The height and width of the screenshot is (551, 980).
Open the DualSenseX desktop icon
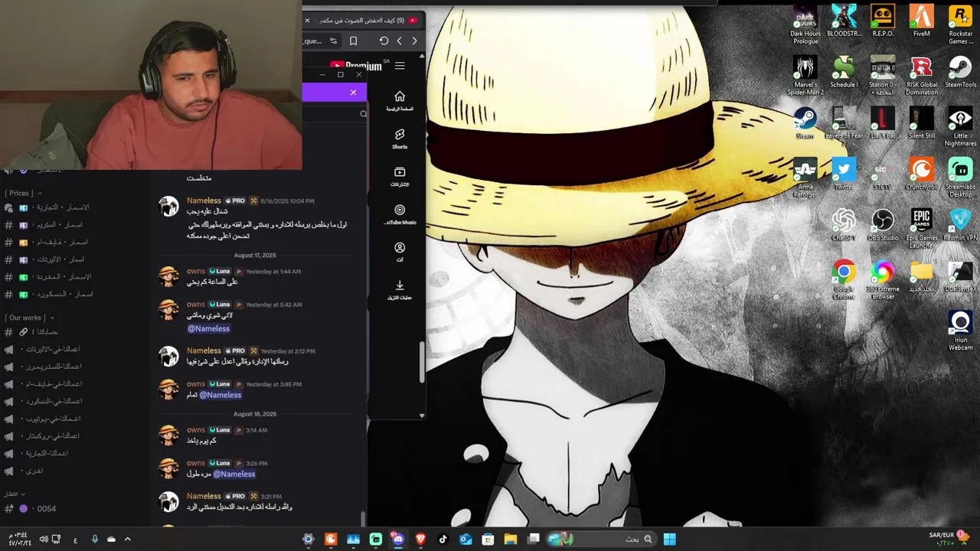tap(960, 276)
